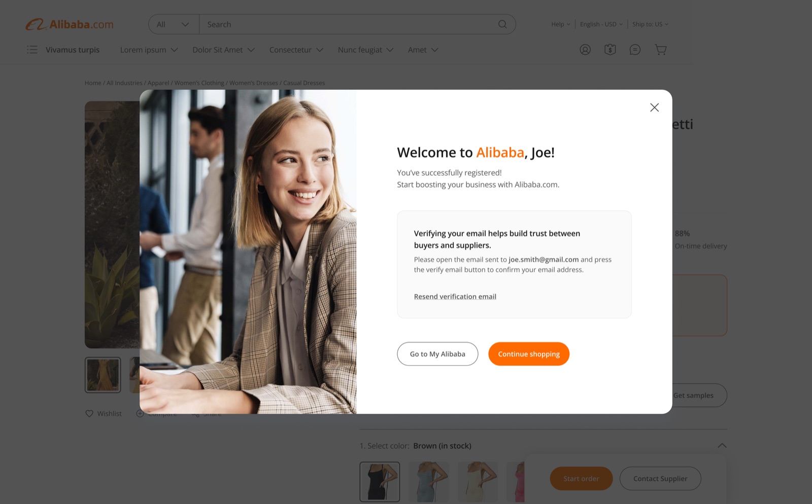This screenshot has height=504, width=812.
Task: Click the Contact Supplier button
Action: coord(660,479)
